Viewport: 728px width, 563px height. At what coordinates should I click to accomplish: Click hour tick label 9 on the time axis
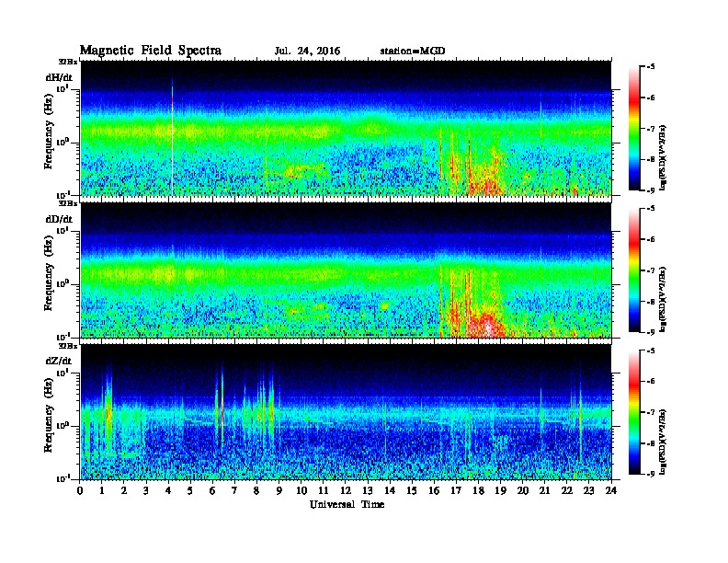coord(279,490)
